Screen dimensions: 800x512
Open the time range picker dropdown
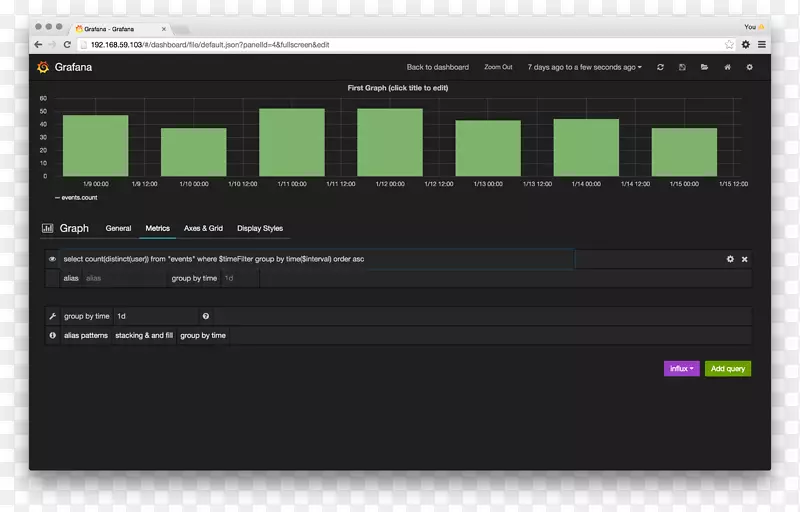[584, 67]
